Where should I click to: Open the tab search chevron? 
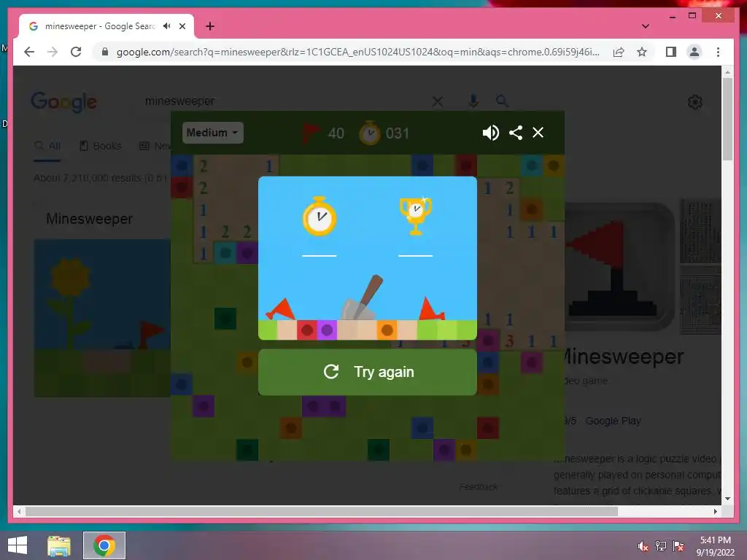[x=645, y=26]
